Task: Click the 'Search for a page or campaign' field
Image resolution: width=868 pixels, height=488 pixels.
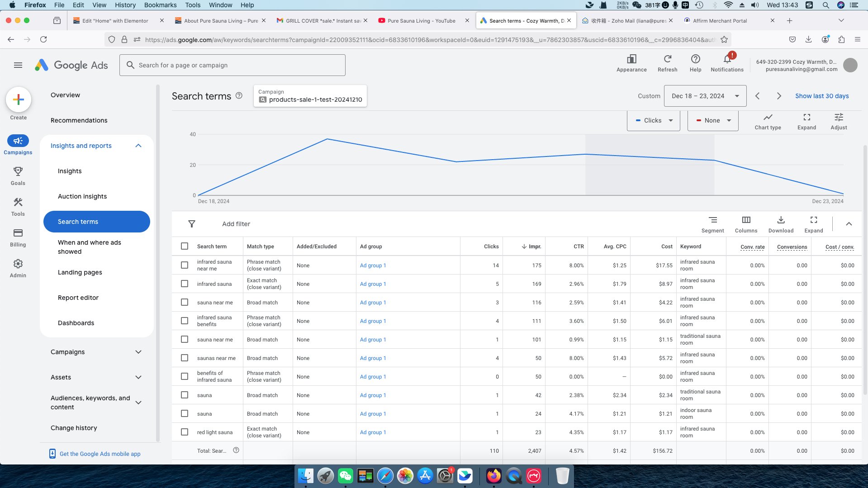Action: (232, 65)
